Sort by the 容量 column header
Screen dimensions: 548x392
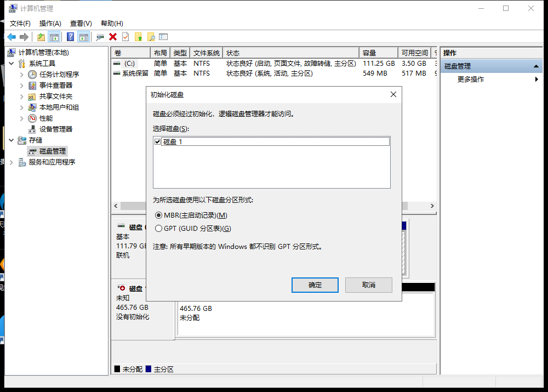click(379, 53)
